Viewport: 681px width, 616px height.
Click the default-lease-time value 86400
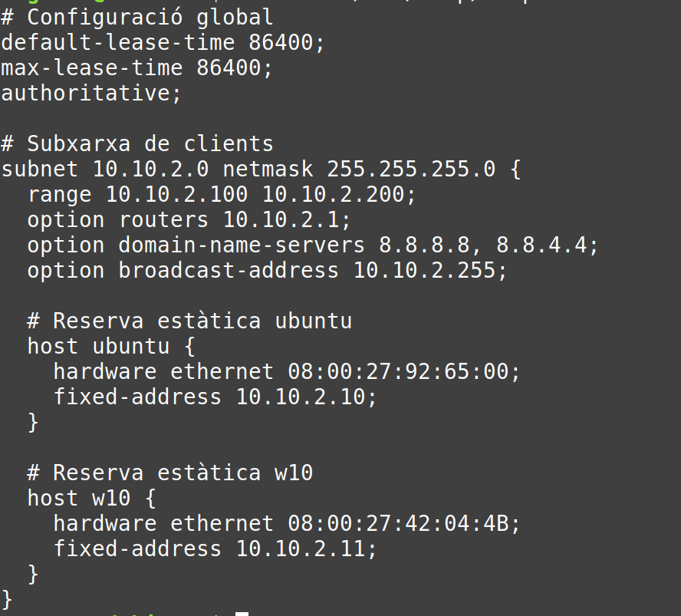pos(281,42)
